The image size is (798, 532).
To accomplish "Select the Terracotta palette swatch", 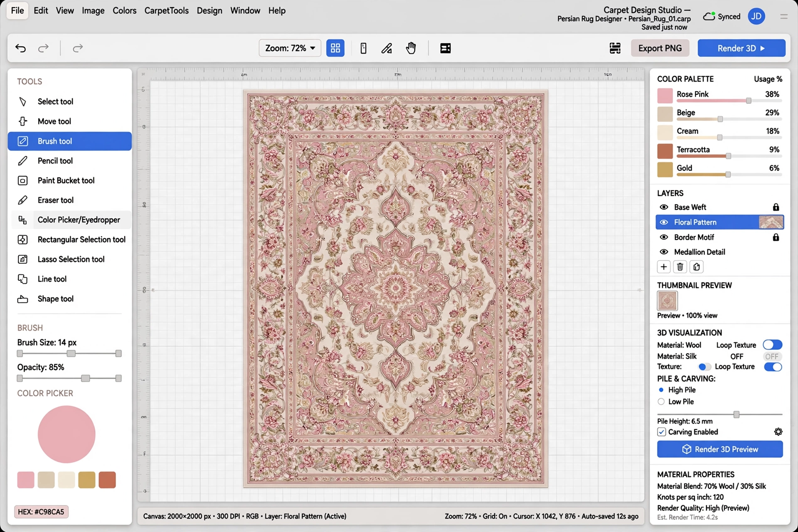I will (x=665, y=151).
